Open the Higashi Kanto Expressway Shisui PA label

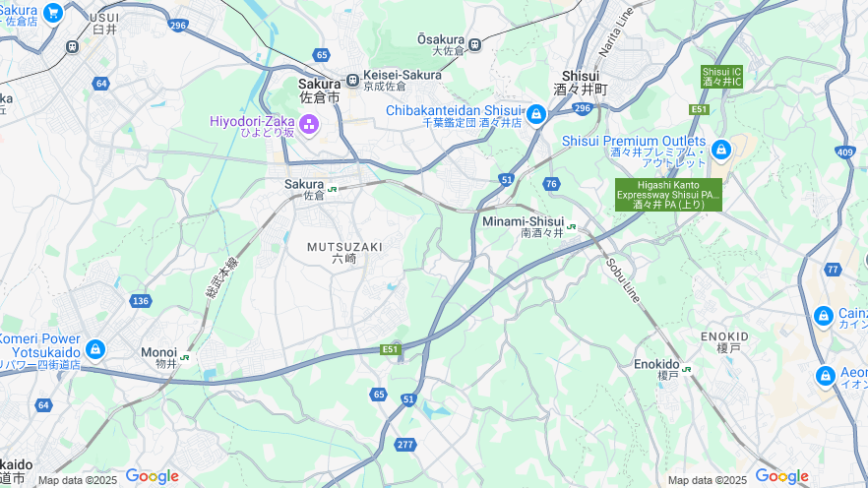(x=668, y=195)
